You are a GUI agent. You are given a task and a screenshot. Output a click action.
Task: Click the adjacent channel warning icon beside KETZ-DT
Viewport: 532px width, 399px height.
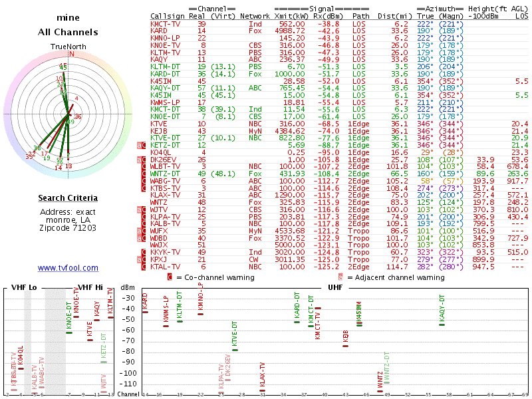pos(140,145)
